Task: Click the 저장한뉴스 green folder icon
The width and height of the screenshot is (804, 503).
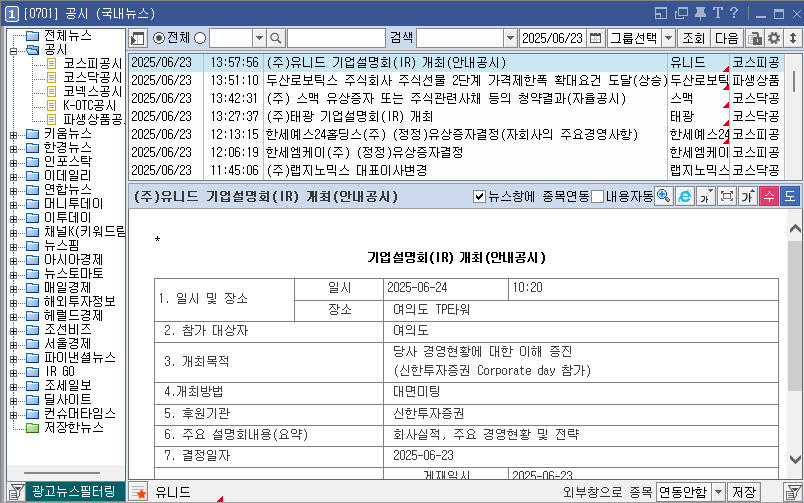Action: 33,427
